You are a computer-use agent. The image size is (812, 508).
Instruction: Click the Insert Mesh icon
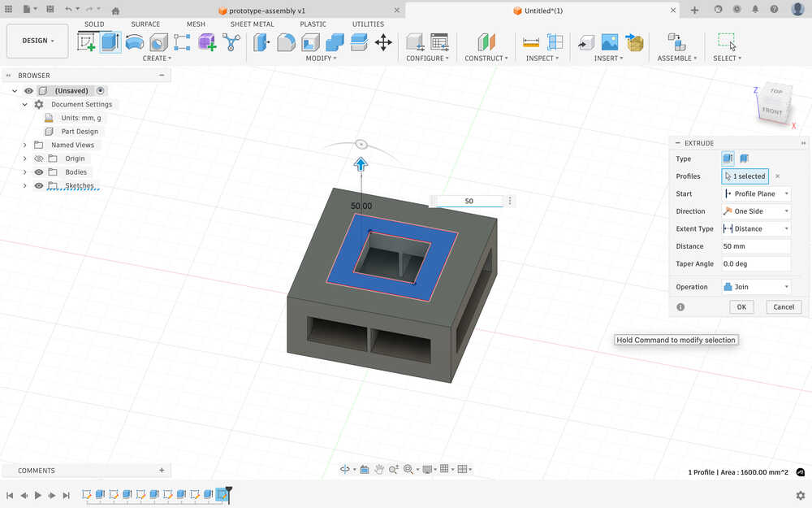[x=634, y=42]
